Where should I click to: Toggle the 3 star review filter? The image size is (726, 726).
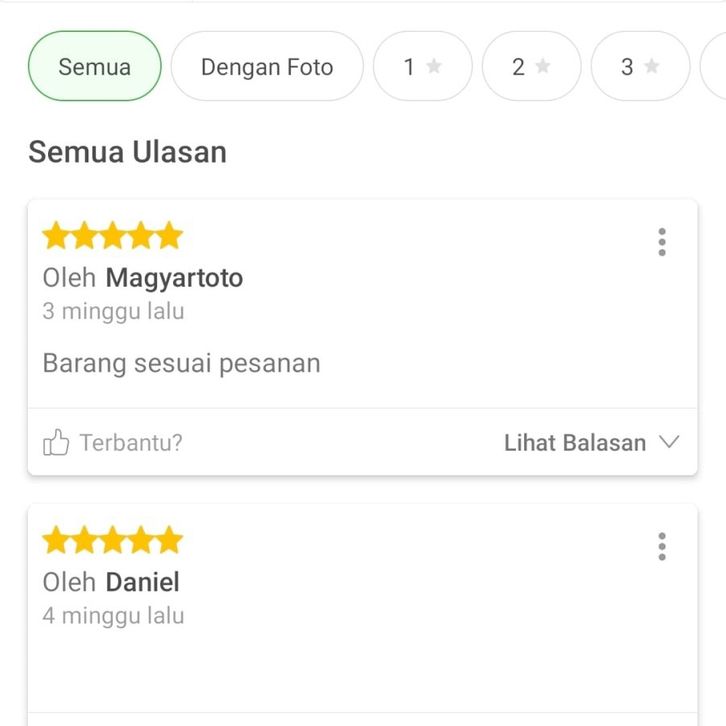(x=639, y=67)
